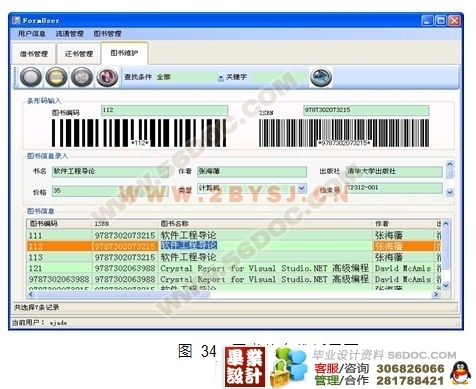This screenshot has width=476, height=389.
Task: Click the red 毕业设计 logo
Action: click(x=245, y=367)
